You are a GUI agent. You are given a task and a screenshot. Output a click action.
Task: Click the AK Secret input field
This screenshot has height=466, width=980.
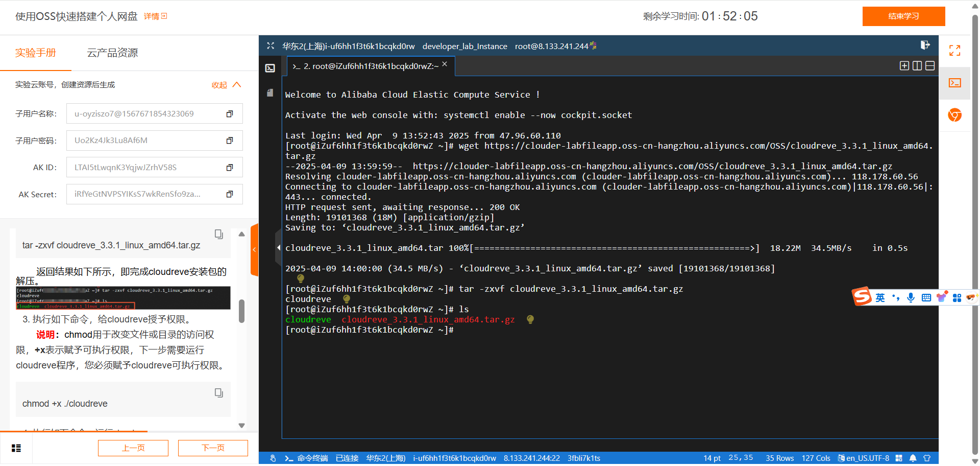click(155, 194)
